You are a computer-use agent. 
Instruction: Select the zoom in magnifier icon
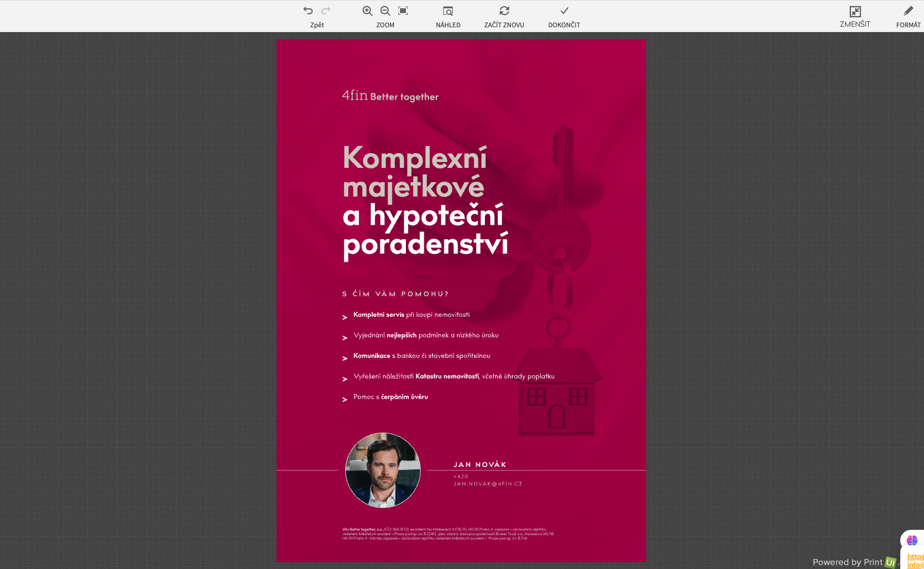(368, 10)
